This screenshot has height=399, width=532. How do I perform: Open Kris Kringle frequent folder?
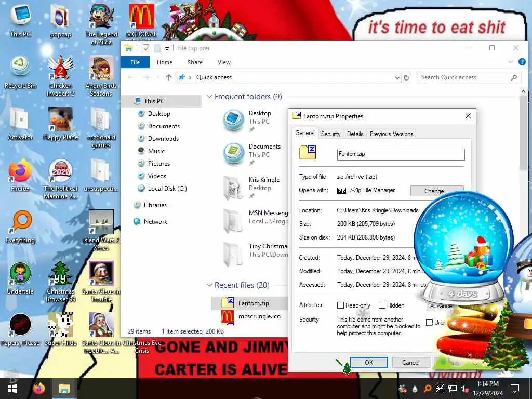pyautogui.click(x=255, y=187)
